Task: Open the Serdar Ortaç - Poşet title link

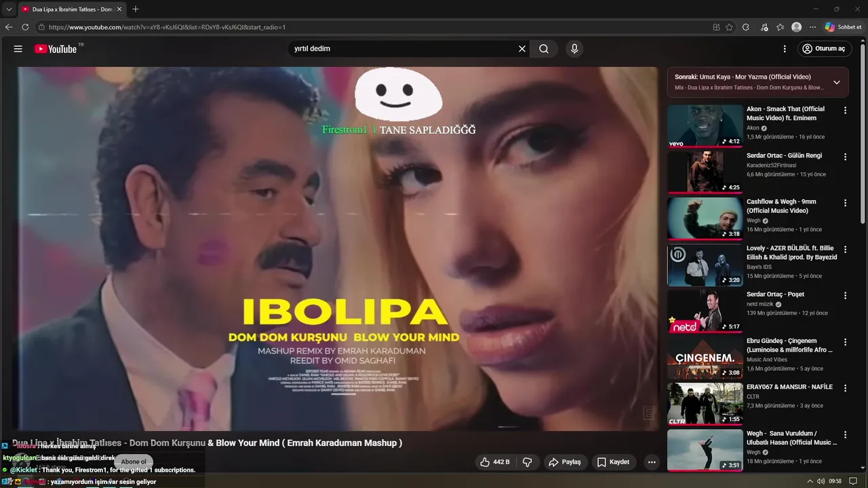Action: [x=775, y=294]
